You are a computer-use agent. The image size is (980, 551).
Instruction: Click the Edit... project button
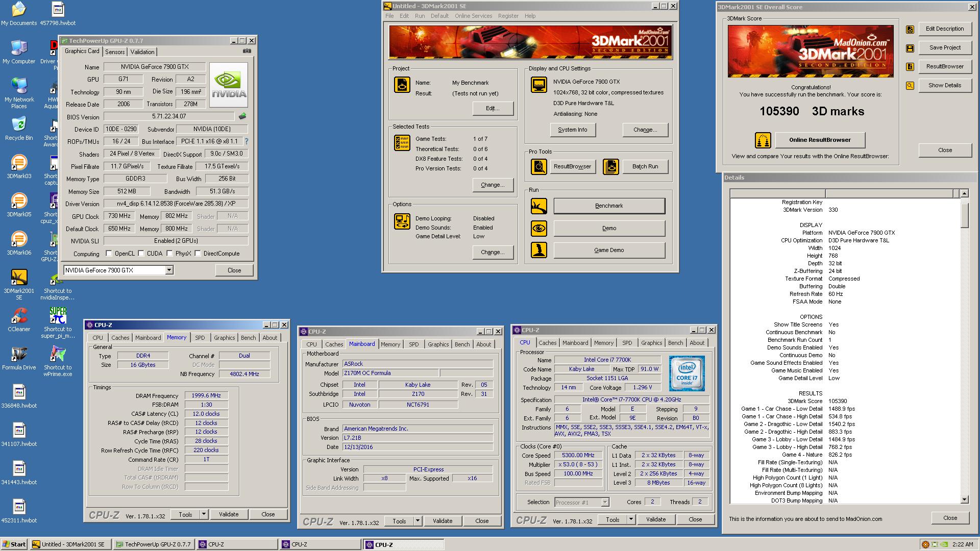[x=493, y=108]
